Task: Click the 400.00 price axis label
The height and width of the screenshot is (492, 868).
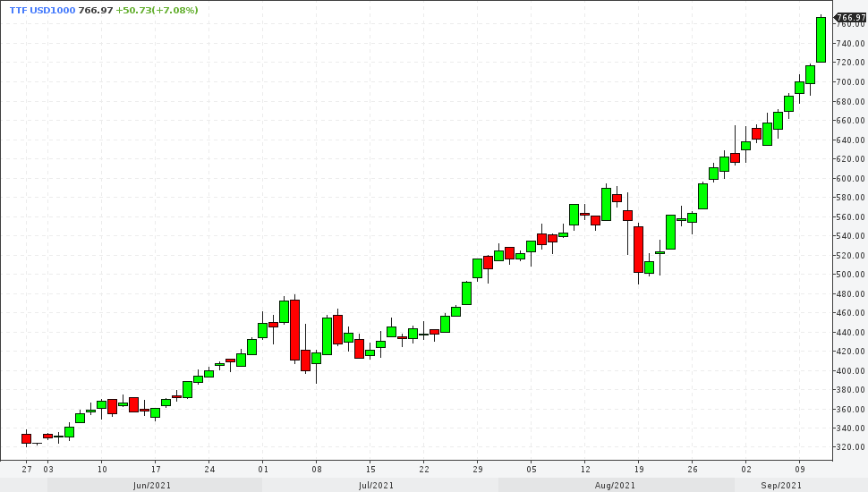Action: point(851,371)
